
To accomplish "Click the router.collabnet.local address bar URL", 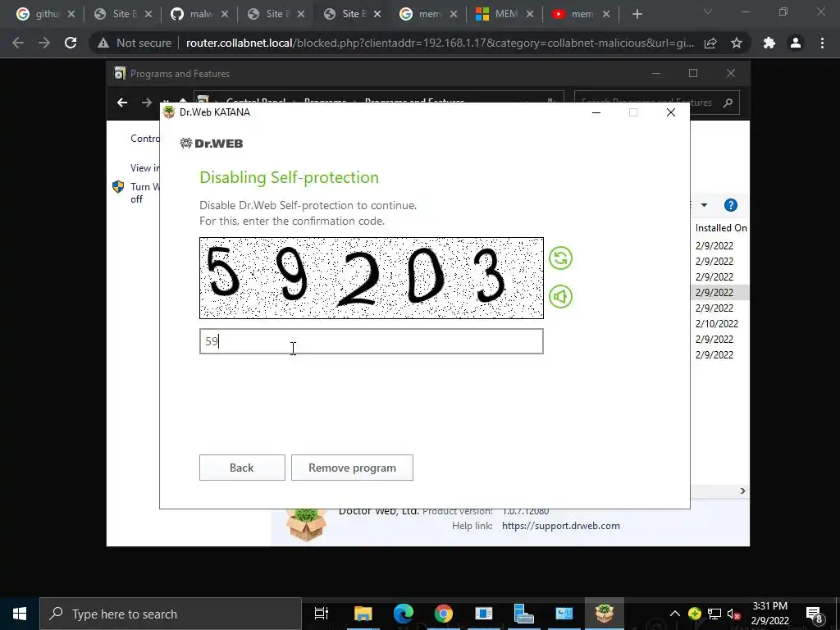I will 440,43.
